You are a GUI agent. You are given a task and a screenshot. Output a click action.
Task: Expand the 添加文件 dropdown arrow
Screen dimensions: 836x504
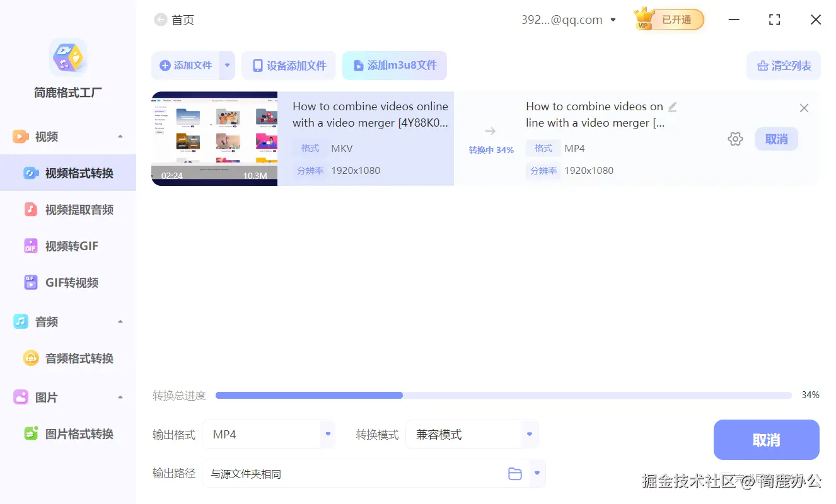[x=227, y=65]
